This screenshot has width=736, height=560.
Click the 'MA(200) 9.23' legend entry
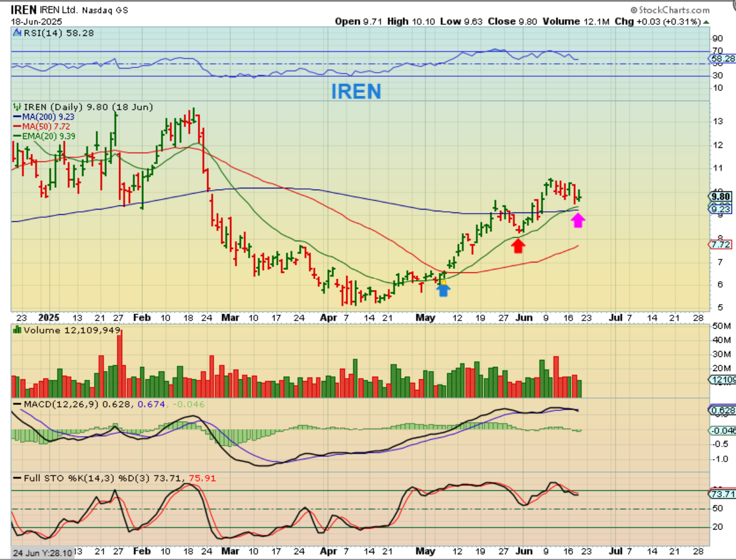click(x=48, y=117)
